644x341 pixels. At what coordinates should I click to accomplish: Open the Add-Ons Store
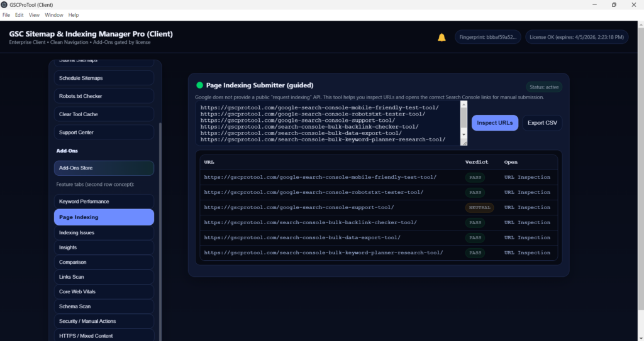pos(104,168)
